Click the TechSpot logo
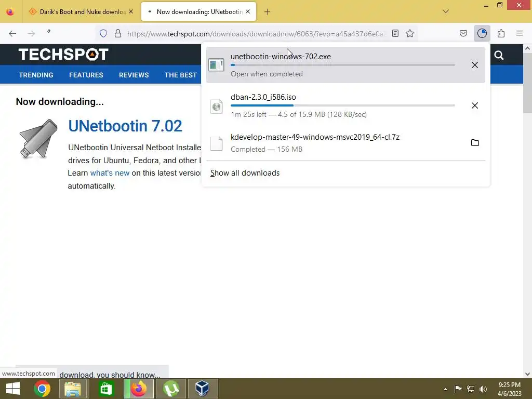 [63, 54]
